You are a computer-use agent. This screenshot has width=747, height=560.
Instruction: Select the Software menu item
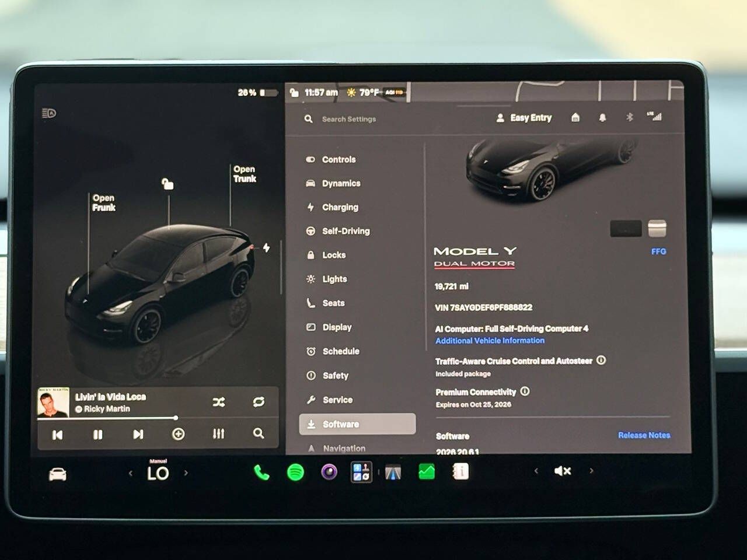tap(357, 424)
